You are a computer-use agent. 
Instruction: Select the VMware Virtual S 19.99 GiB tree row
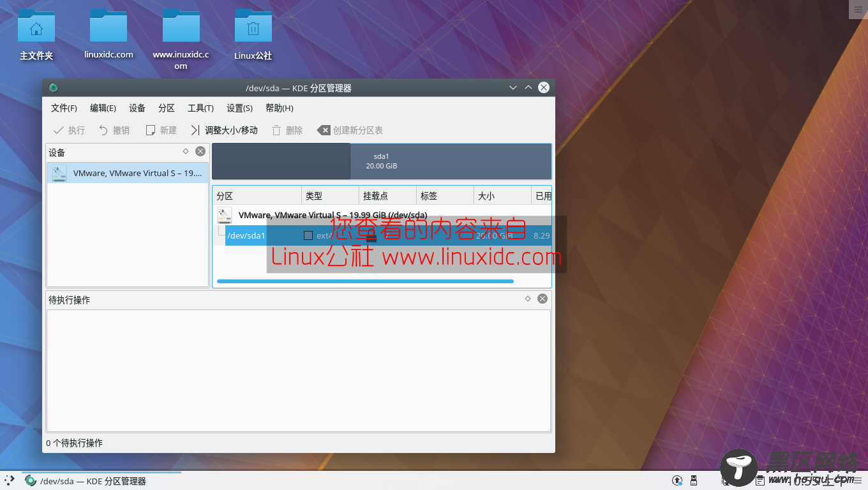tap(382, 215)
